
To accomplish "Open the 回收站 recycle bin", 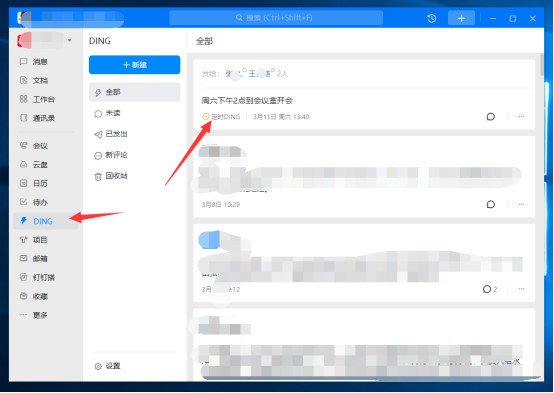I will [111, 176].
